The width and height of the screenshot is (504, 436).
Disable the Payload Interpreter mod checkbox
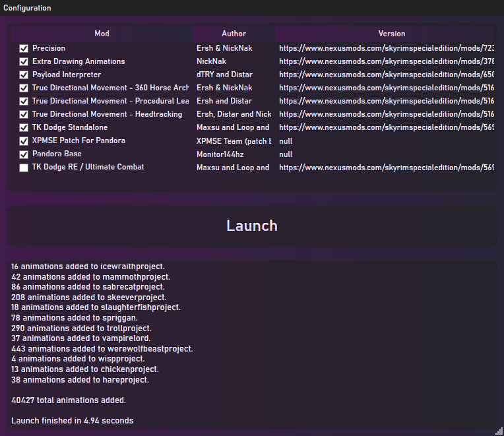coord(24,75)
